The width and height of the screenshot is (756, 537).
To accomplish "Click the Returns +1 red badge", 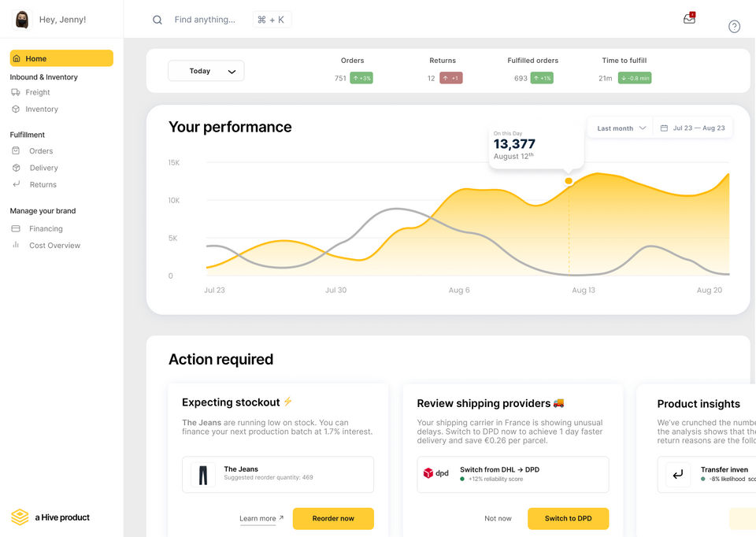I will (x=450, y=78).
